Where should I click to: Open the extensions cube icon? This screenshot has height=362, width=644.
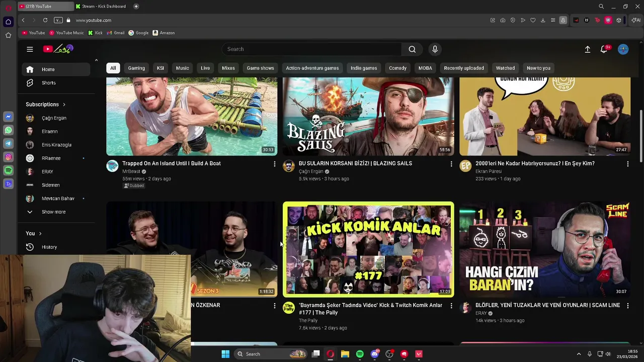(x=619, y=20)
